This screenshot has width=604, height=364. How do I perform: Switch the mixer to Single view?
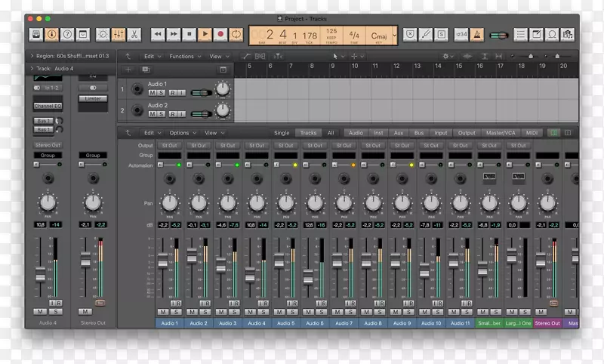[282, 133]
